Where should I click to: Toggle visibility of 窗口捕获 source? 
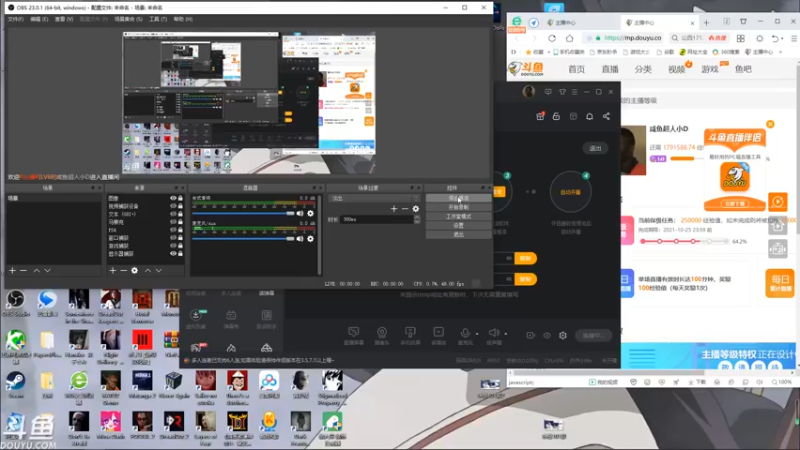coord(173,238)
